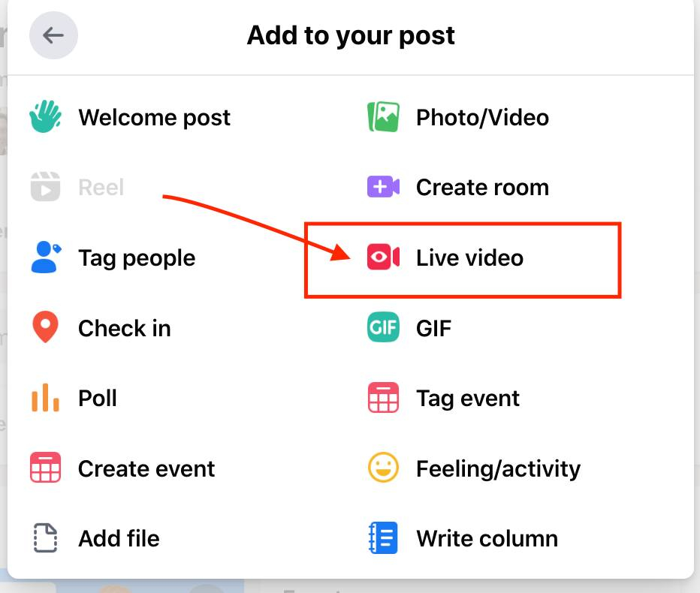The image size is (700, 593).
Task: Choose the GIF option text
Action: (433, 329)
